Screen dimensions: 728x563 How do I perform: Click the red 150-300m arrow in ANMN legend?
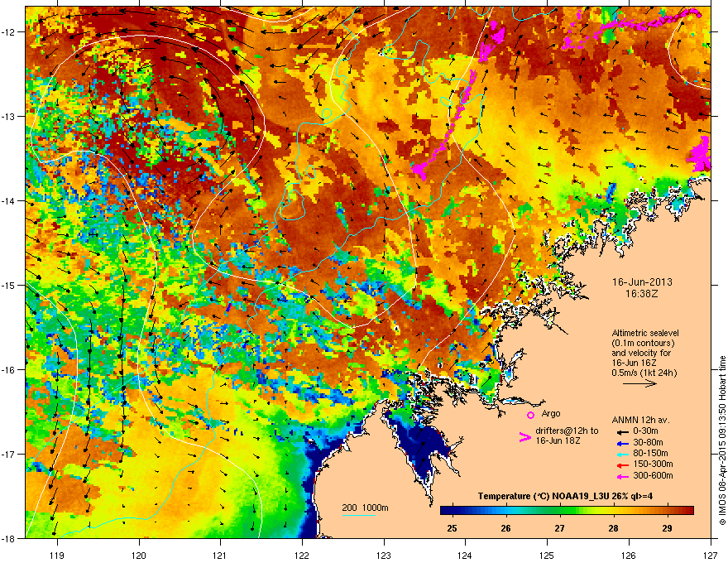[x=622, y=464]
